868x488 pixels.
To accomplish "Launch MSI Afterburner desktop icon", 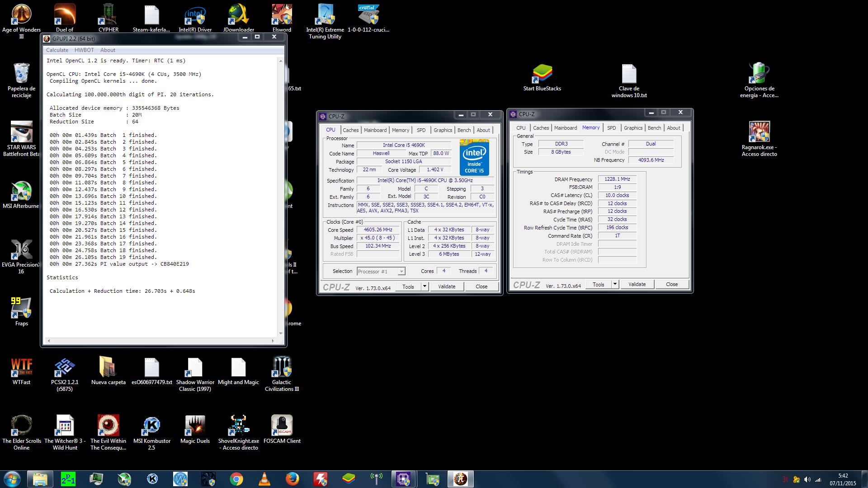I will tap(21, 195).
